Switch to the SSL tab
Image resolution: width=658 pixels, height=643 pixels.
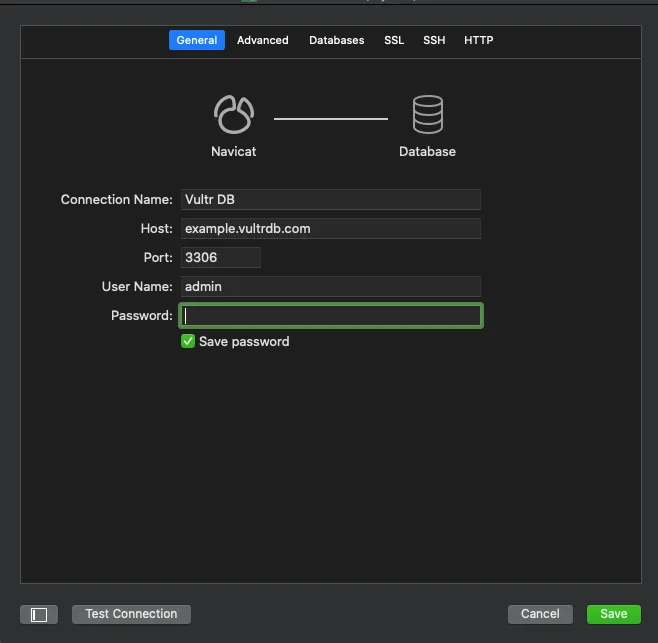[394, 40]
